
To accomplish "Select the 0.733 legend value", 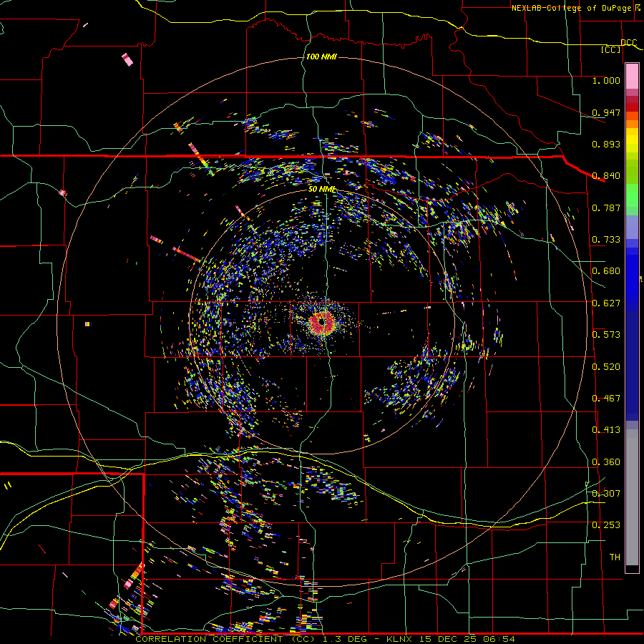I will 606,239.
